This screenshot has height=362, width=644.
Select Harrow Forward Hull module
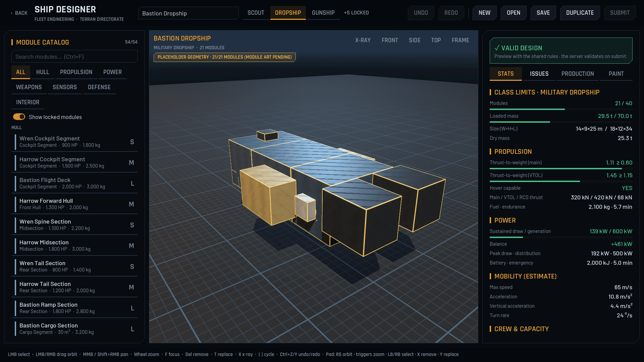point(74,204)
